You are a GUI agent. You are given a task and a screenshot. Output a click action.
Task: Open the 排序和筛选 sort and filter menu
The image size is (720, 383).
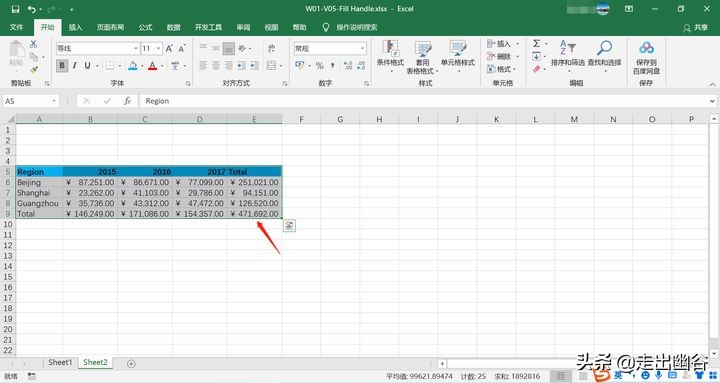click(x=568, y=56)
